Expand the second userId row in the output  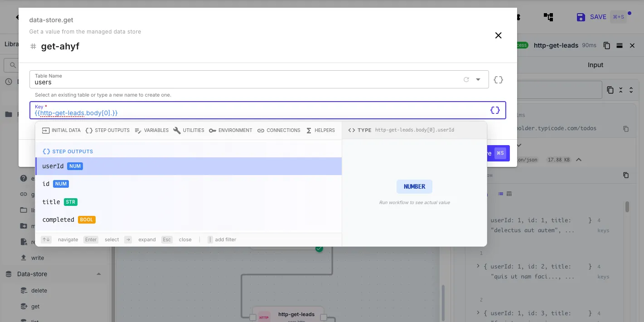[478, 266]
